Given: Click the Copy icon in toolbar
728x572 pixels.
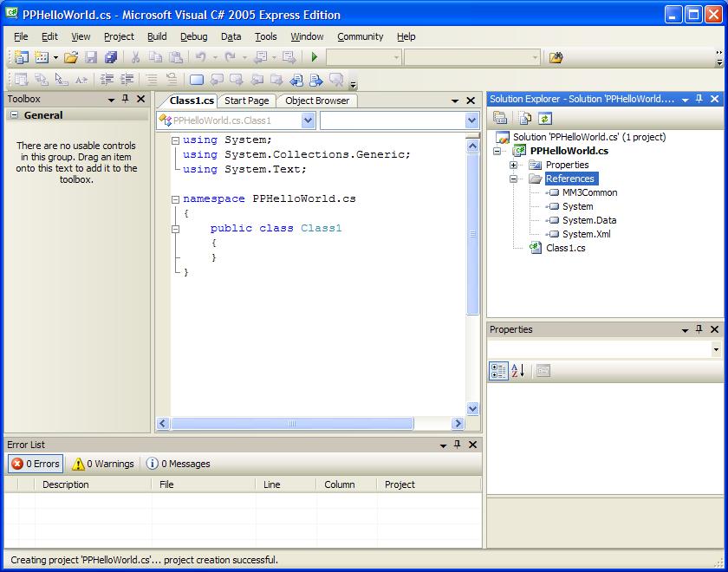Looking at the screenshot, I should (155, 57).
